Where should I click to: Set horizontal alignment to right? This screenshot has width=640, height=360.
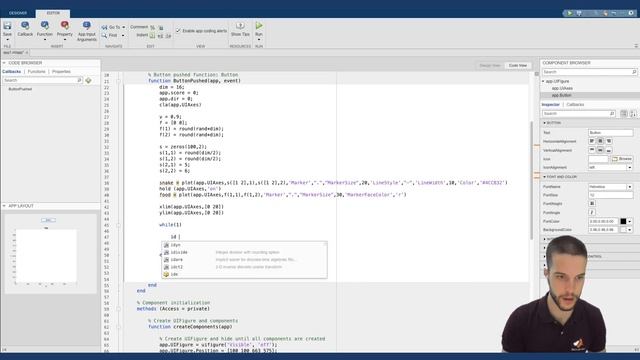tap(609, 141)
